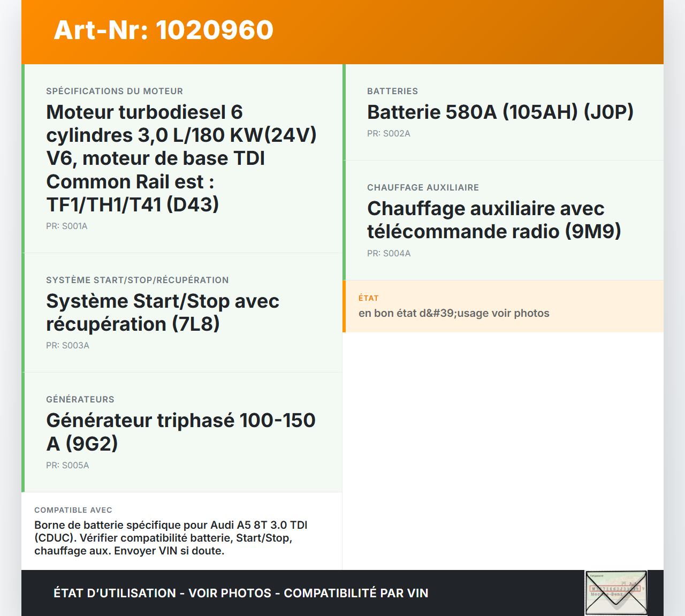Click the "BATTERIES" section label
Viewport: 685px width, 616px height.
(x=393, y=92)
